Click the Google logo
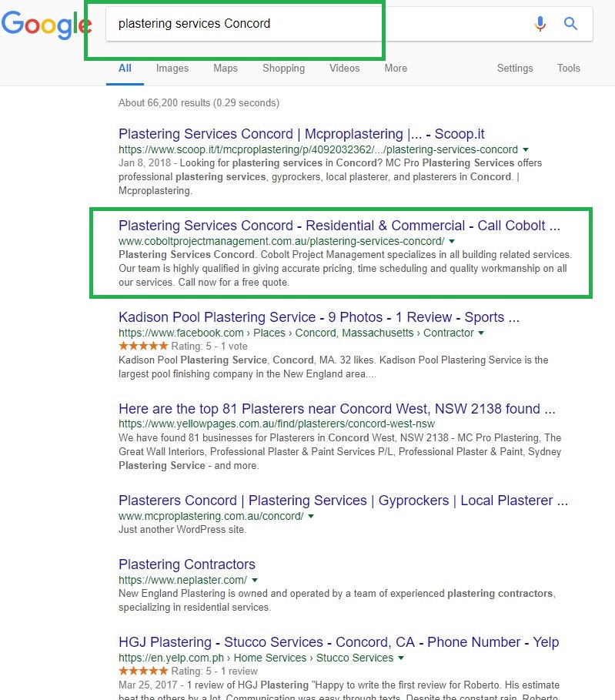The width and height of the screenshot is (615, 700). 46,25
